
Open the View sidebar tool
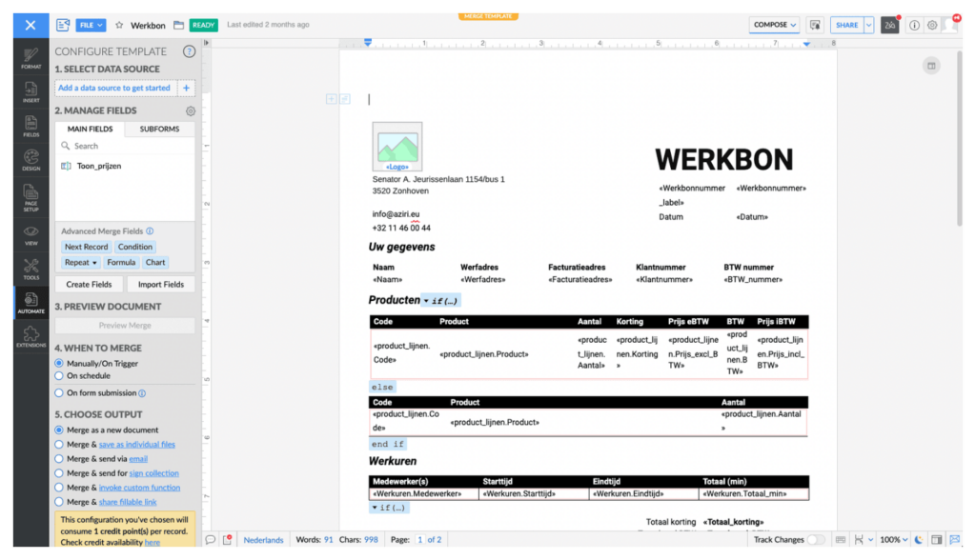(x=31, y=236)
